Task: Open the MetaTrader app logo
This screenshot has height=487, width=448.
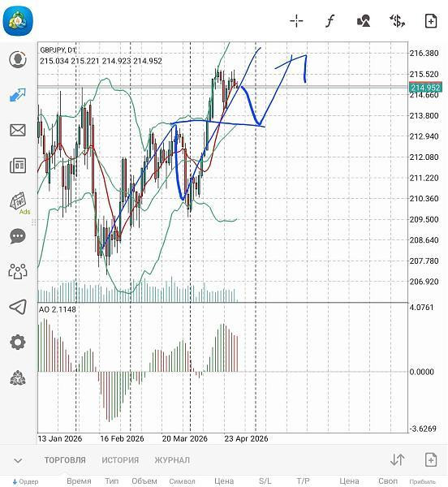Action: [x=18, y=21]
